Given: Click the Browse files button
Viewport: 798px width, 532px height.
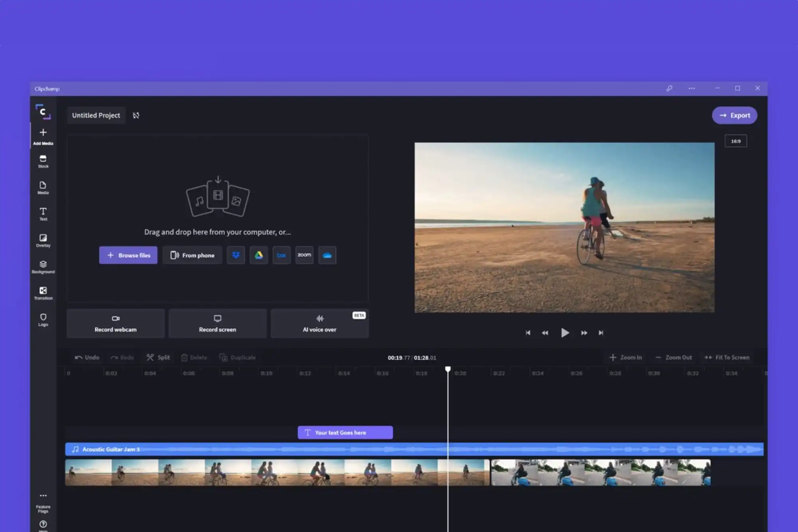Looking at the screenshot, I should pos(128,255).
